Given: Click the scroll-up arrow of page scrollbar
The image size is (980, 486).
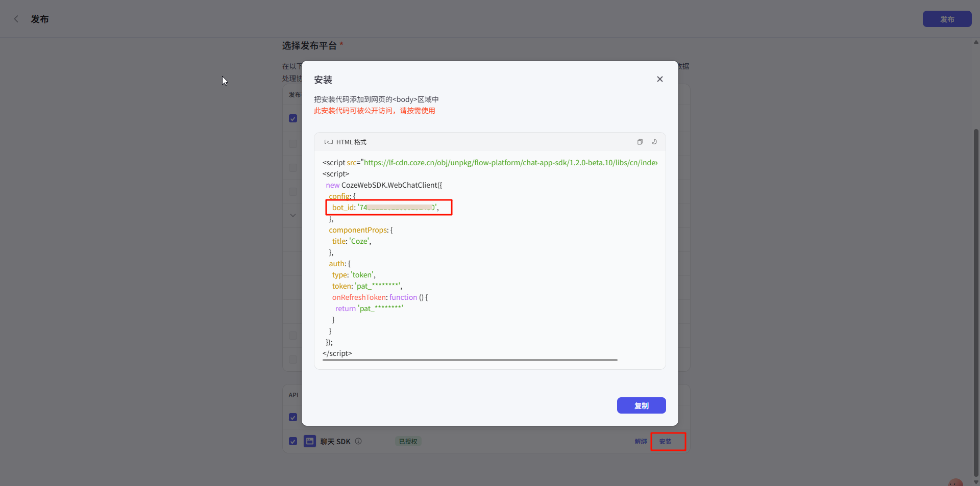Looking at the screenshot, I should 976,42.
